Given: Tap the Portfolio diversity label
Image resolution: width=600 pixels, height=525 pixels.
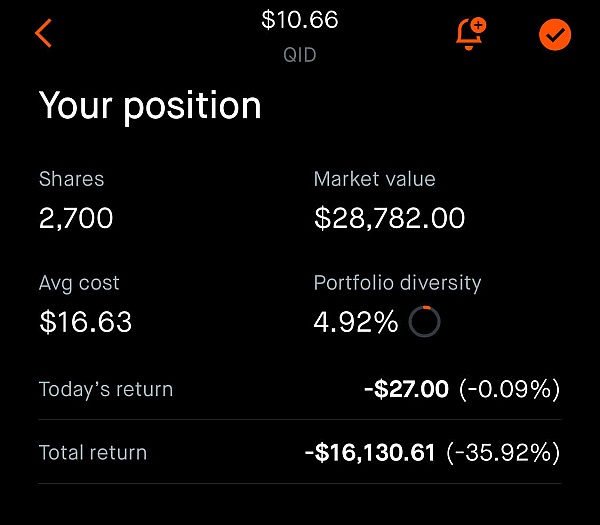Looking at the screenshot, I should click(x=397, y=283).
